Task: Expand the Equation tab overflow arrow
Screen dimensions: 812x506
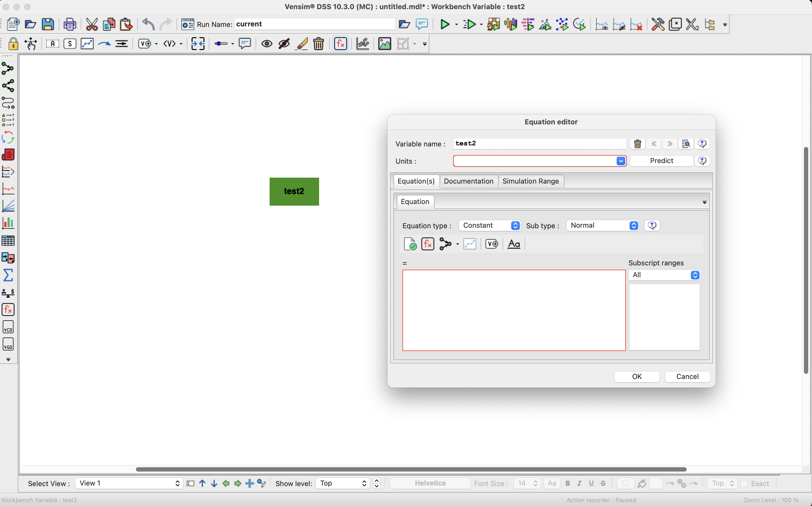Action: [704, 202]
